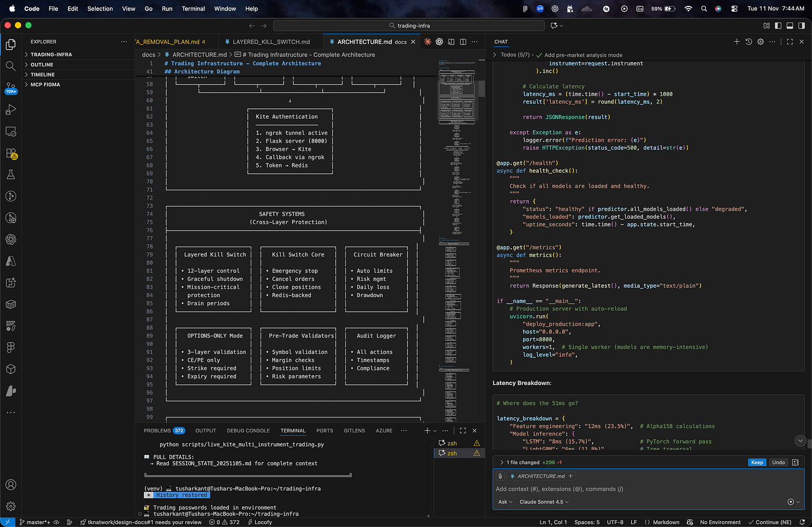The image size is (812, 527).
Task: Switch to the PROBLEMS panel tab
Action: coord(164,431)
